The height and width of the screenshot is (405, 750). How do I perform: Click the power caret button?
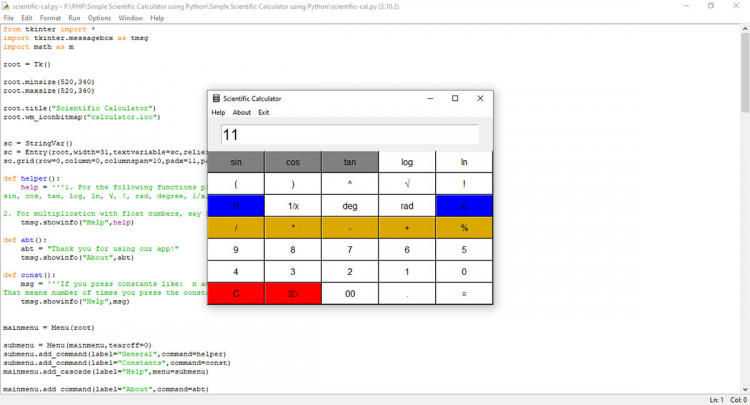350,184
